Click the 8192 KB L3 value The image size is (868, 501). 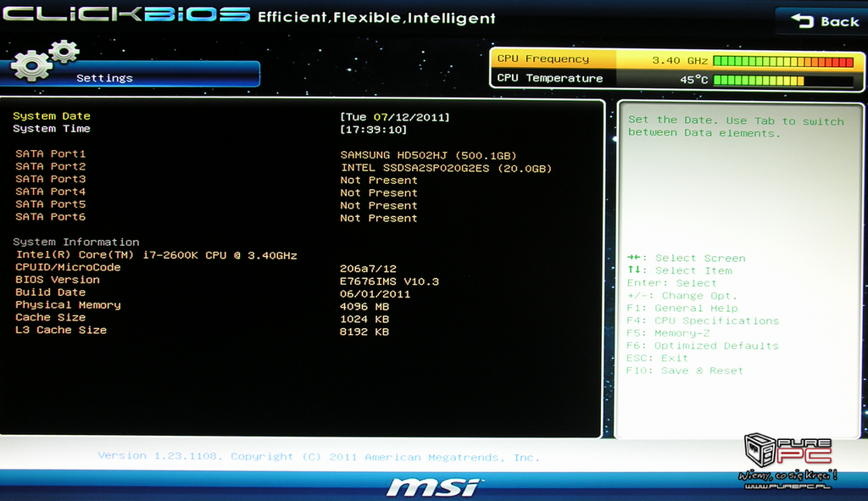pyautogui.click(x=364, y=332)
